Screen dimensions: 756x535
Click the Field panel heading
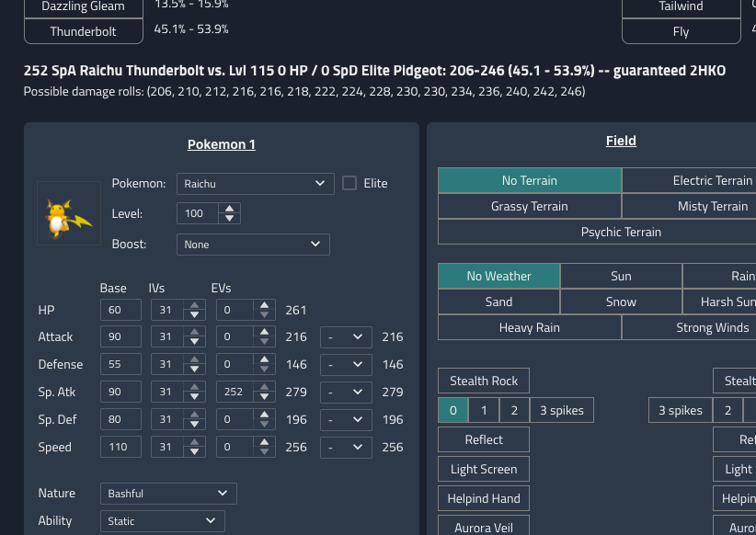(621, 141)
